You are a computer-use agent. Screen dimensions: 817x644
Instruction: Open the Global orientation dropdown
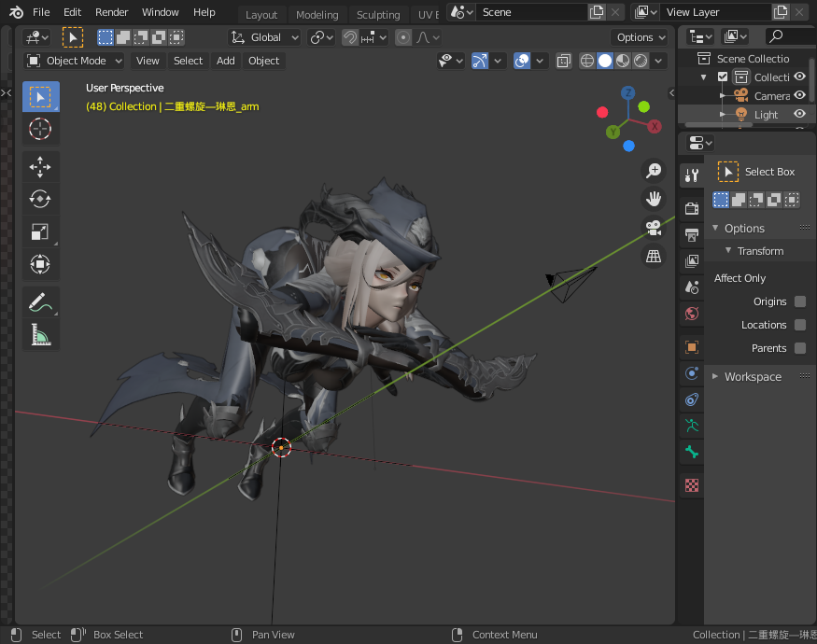tap(265, 37)
